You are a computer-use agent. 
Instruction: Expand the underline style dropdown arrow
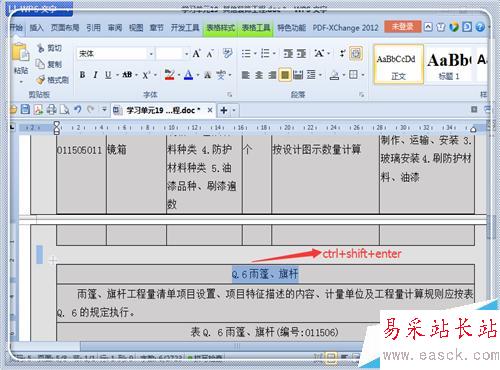[x=117, y=75]
